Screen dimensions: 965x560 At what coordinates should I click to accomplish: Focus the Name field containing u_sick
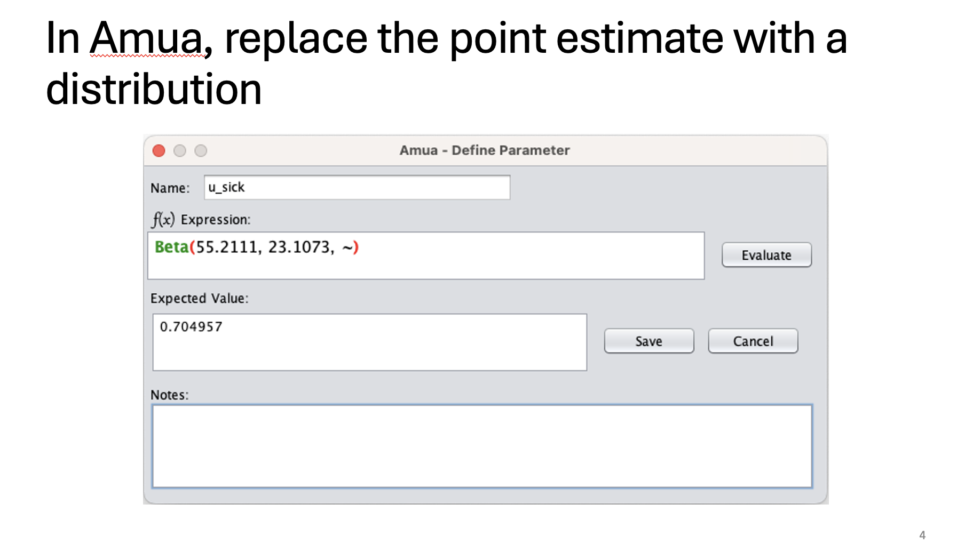coord(357,188)
